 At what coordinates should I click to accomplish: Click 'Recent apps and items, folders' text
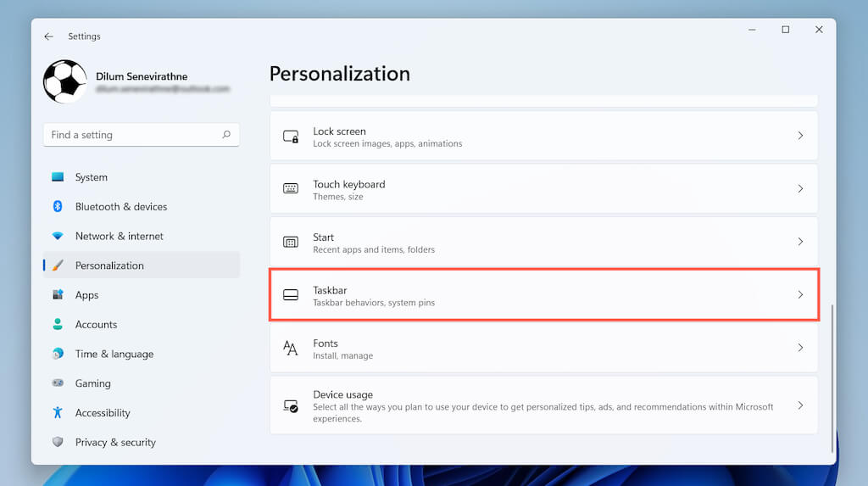(374, 249)
